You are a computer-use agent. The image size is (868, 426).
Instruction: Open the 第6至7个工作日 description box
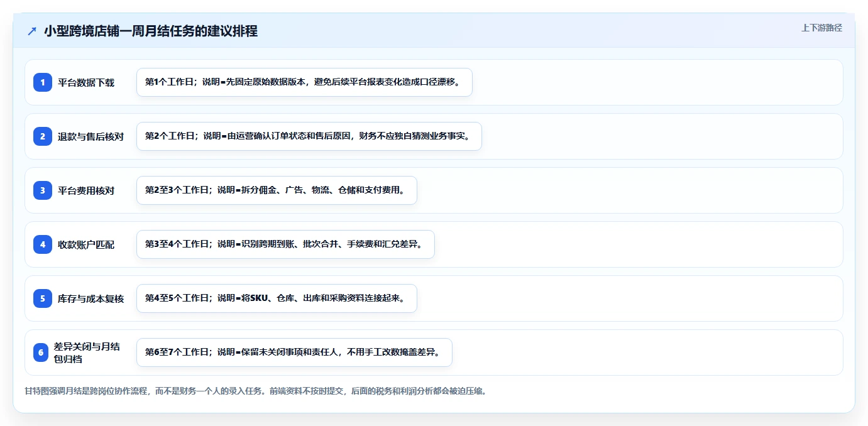(x=294, y=352)
